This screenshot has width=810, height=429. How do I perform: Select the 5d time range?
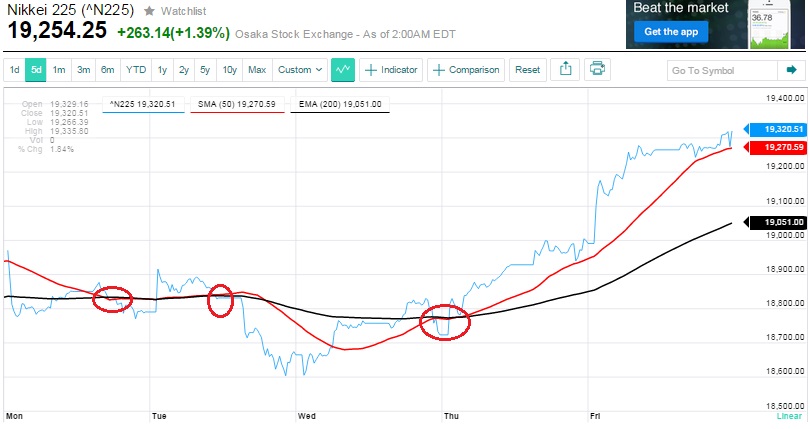pos(36,70)
